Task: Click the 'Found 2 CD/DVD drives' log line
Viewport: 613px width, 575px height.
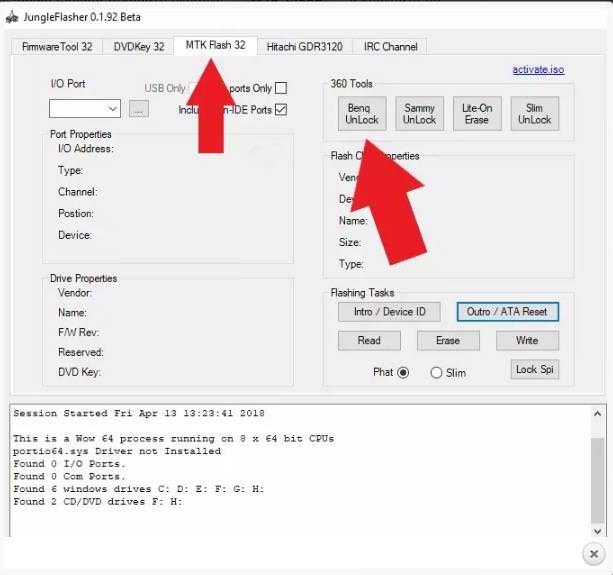Action: (98, 502)
